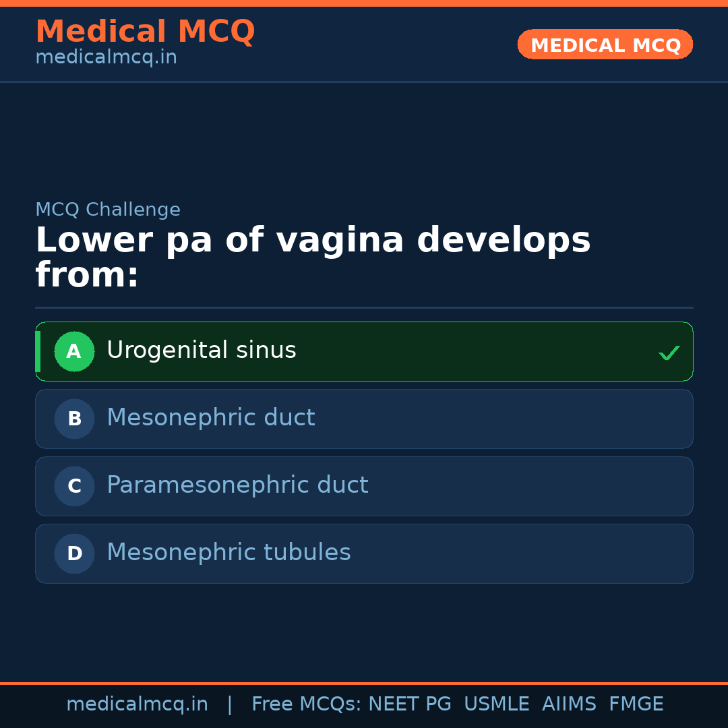Select answer option Mesonephric duct
Viewport: 728px width, 728px height.
[364, 419]
